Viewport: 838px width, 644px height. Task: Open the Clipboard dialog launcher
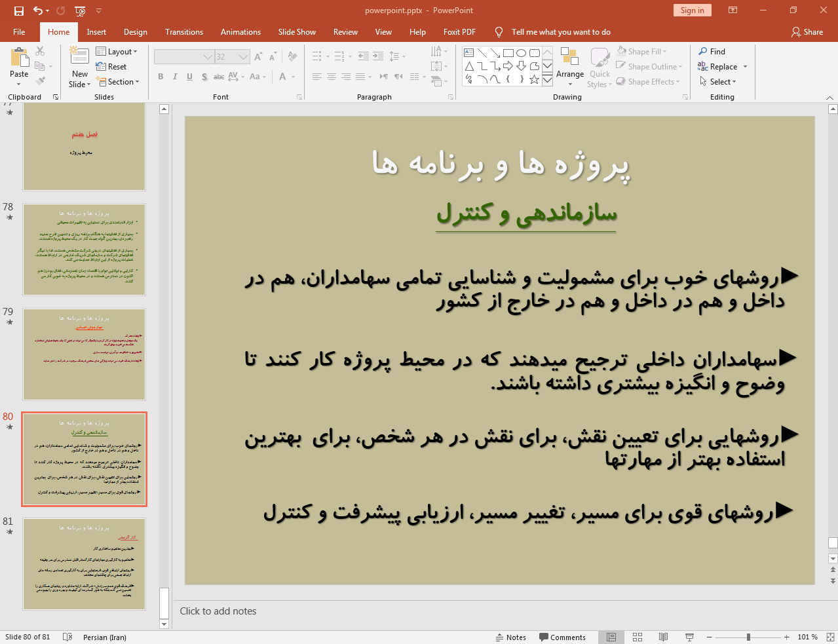[56, 97]
